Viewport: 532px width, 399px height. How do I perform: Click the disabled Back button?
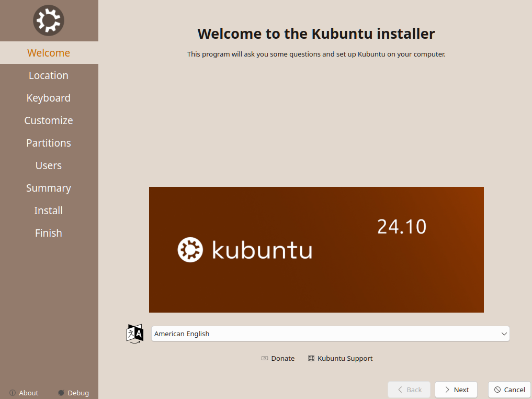click(x=409, y=390)
